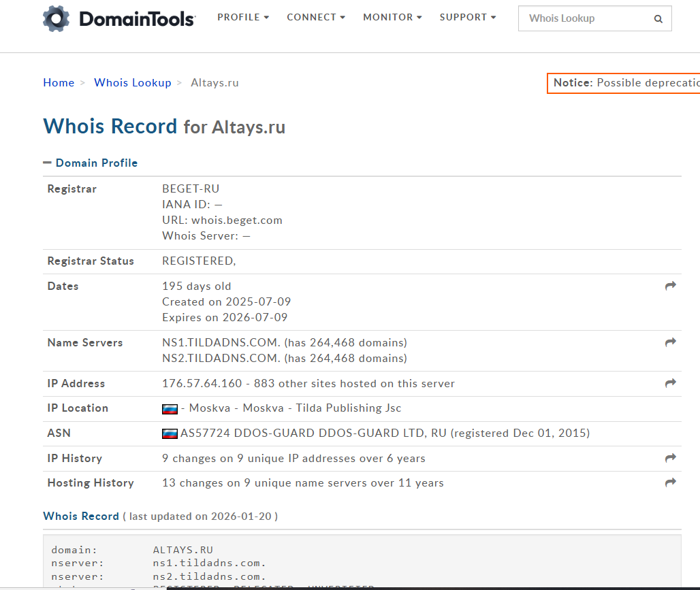Click the DomainTools wordmark text
700x590 pixels.
point(137,19)
